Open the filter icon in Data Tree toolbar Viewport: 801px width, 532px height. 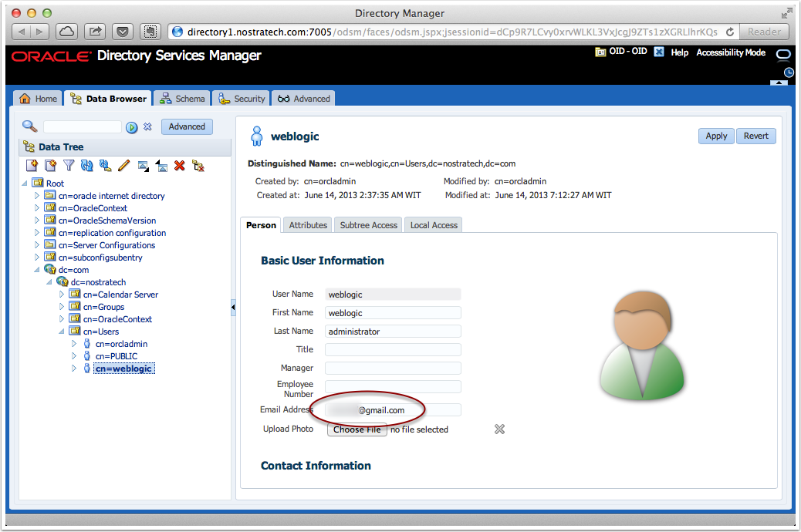pyautogui.click(x=69, y=165)
